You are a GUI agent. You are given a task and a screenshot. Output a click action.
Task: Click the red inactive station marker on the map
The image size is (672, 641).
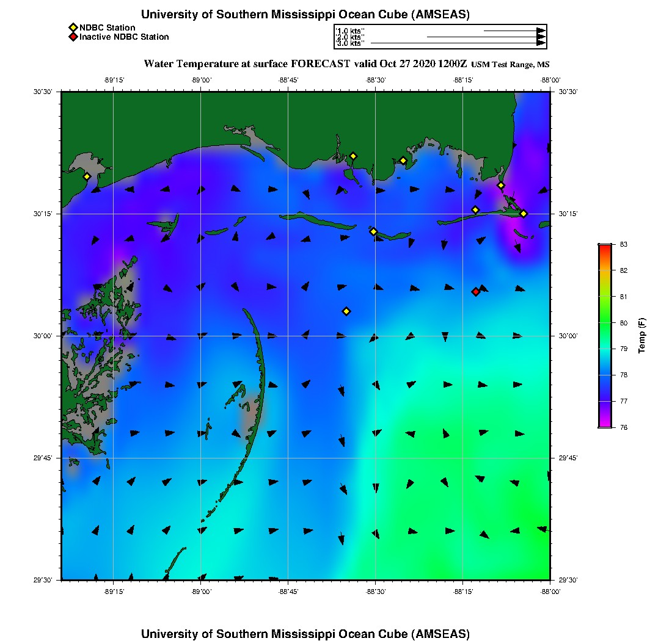pos(475,292)
